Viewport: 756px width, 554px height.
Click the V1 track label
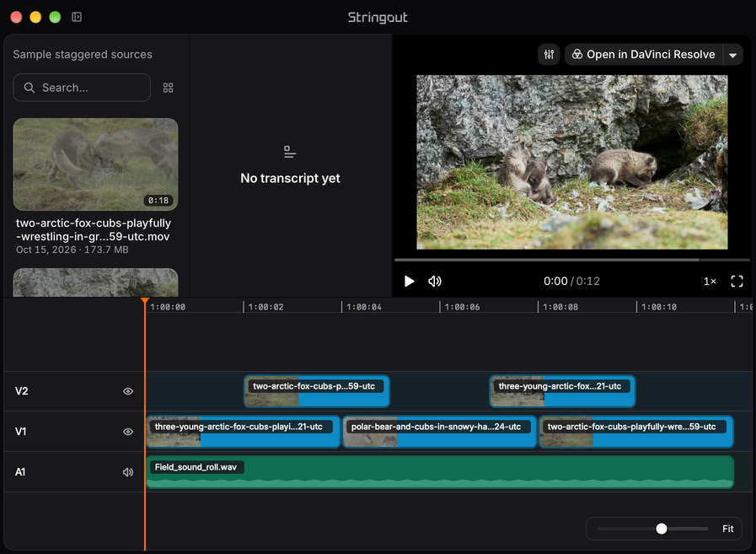pos(21,432)
